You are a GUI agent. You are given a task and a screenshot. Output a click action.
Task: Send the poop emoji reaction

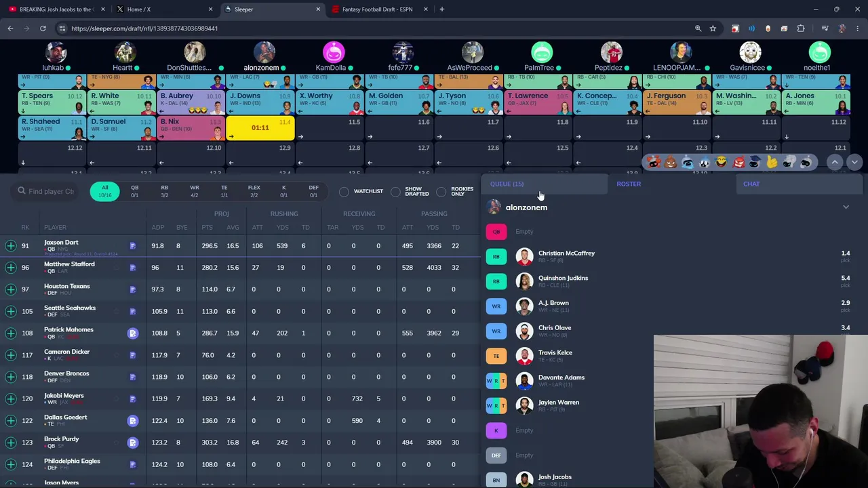(671, 162)
